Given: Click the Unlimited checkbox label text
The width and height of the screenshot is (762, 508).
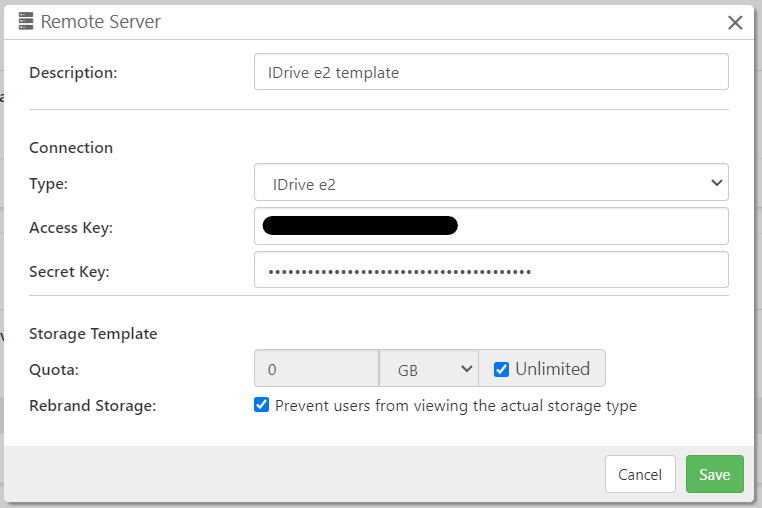Looking at the screenshot, I should [x=552, y=369].
